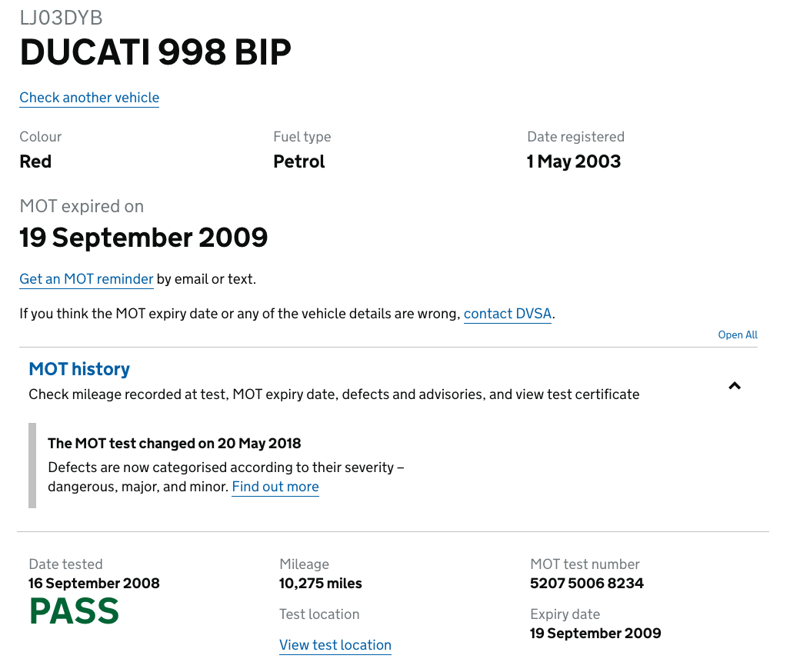
Task: Select the 1 May 2003 registration date
Action: (x=574, y=161)
